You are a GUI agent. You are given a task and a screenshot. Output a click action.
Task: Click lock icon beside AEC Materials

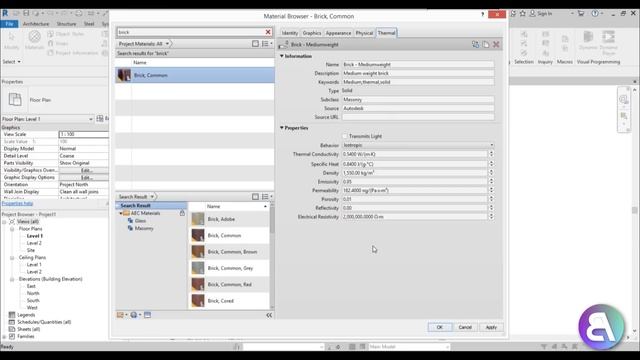182,213
